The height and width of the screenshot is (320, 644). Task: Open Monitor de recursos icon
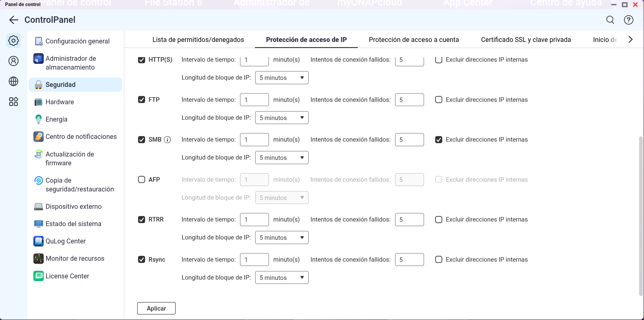39,259
